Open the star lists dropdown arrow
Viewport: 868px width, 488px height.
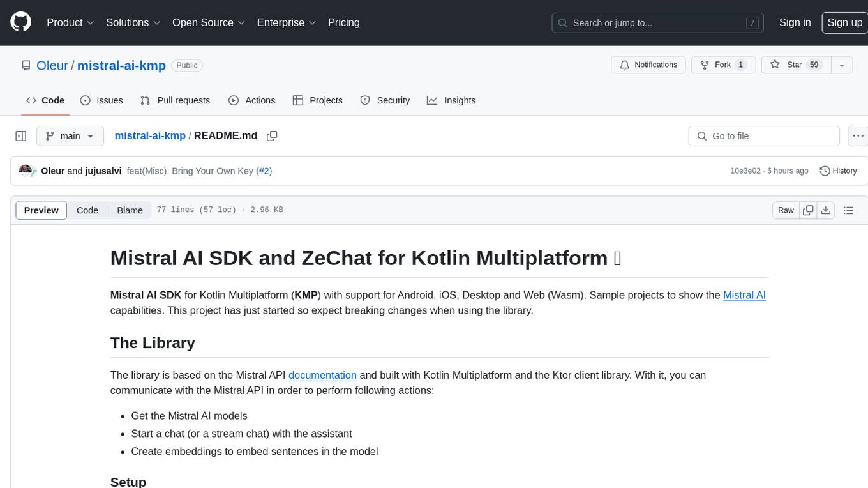pos(842,65)
